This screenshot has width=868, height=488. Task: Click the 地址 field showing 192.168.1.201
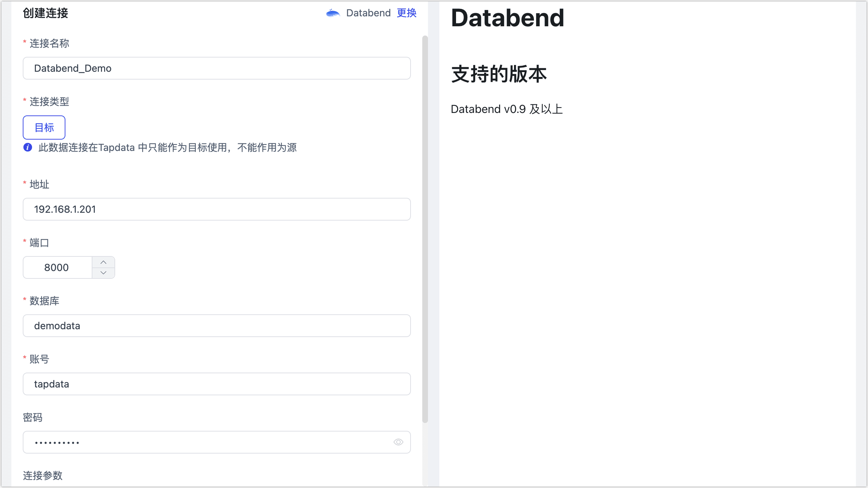tap(216, 209)
